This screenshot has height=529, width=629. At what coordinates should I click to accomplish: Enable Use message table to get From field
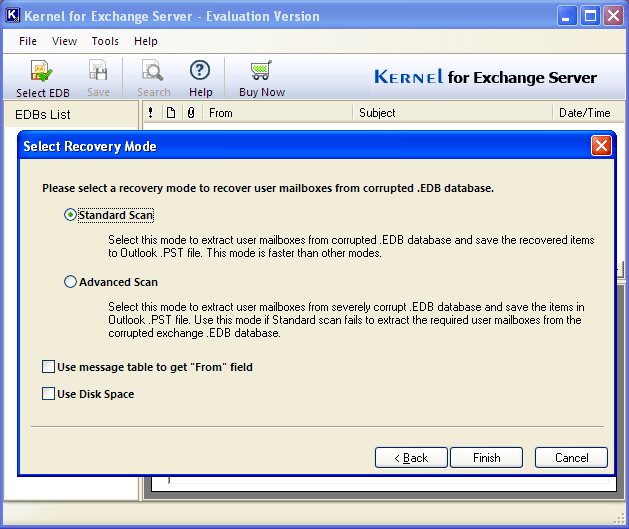point(48,367)
